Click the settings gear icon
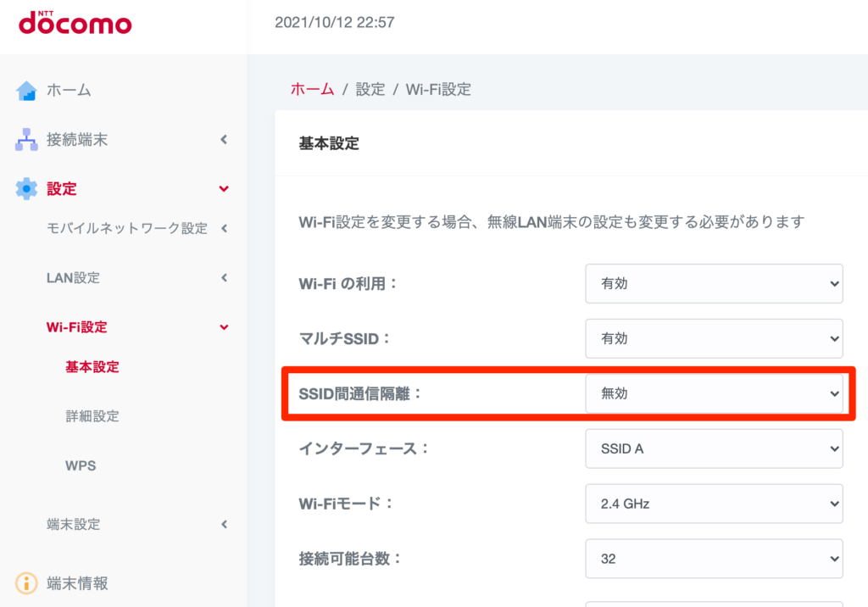Screen dimensions: 868x607 [27, 189]
